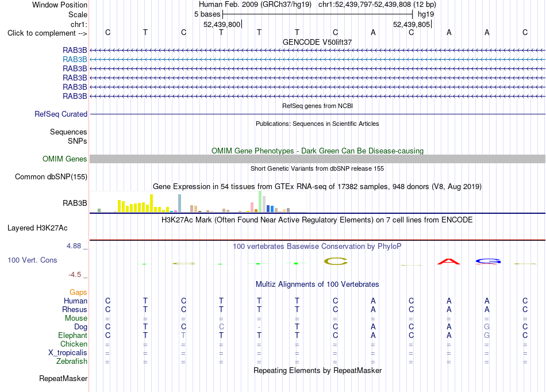The image size is (546, 392).
Task: Select the Layered H3K27Ac track label
Action: click(37, 228)
